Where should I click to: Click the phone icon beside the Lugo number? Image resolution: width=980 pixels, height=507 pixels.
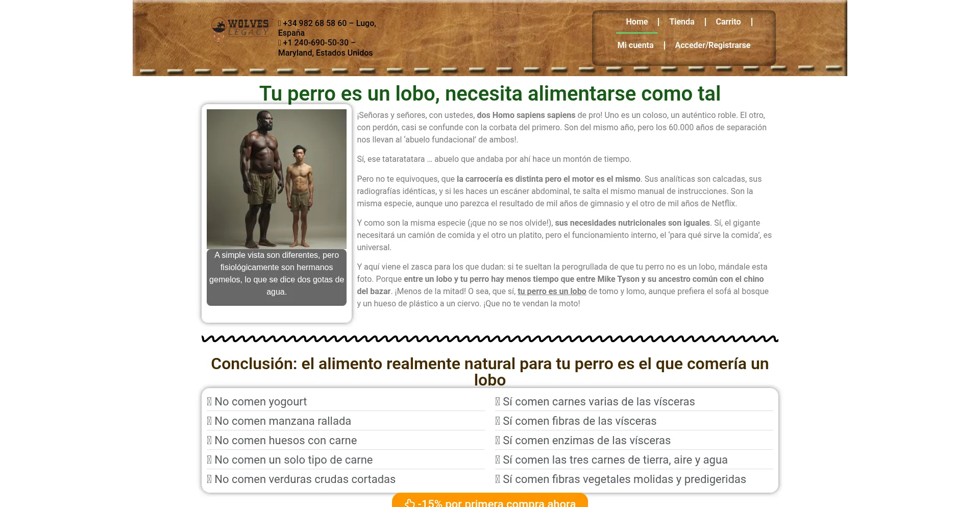[280, 23]
